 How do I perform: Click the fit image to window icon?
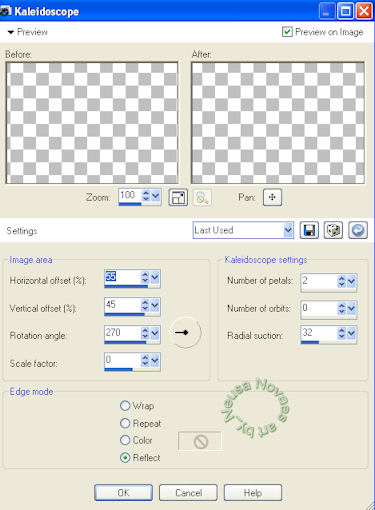tap(178, 197)
